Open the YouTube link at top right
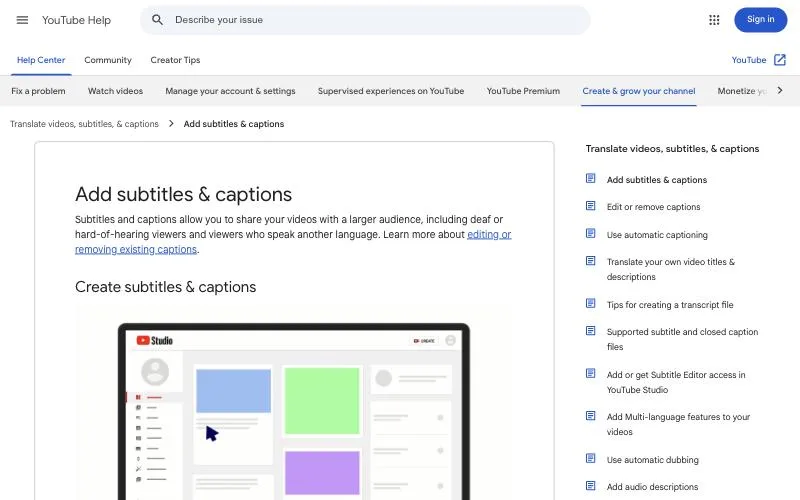Screen dimensions: 800x500 tap(748, 60)
